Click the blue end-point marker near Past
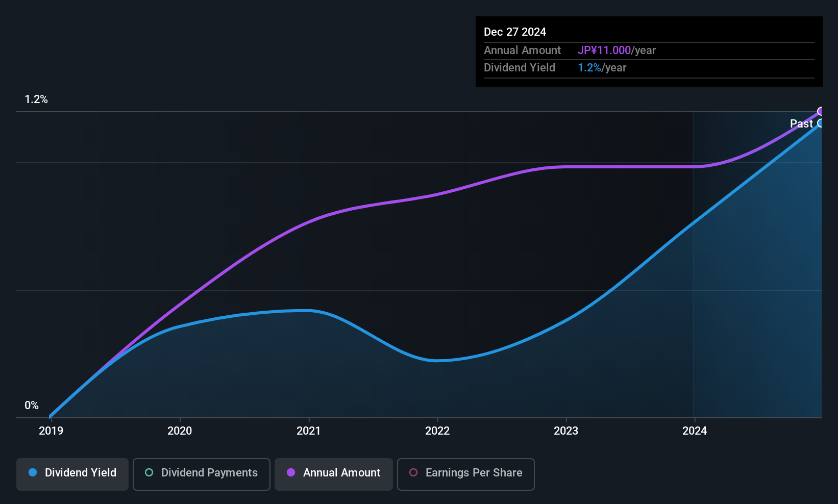 pyautogui.click(x=820, y=123)
